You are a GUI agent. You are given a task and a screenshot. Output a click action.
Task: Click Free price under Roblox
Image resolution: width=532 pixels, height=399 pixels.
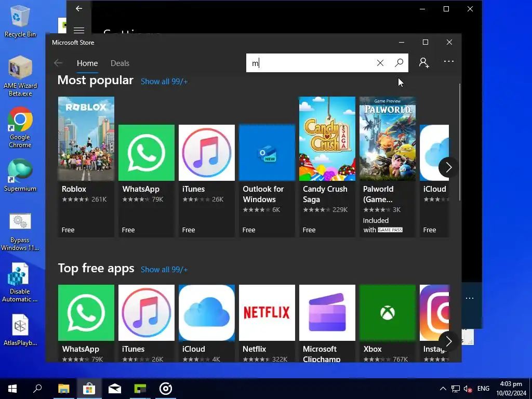tap(68, 230)
